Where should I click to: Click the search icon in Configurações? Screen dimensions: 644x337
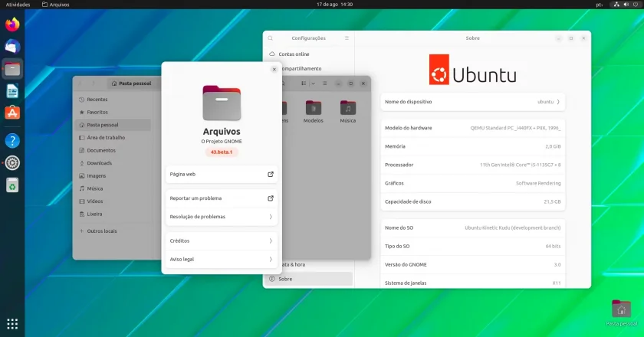pos(270,38)
